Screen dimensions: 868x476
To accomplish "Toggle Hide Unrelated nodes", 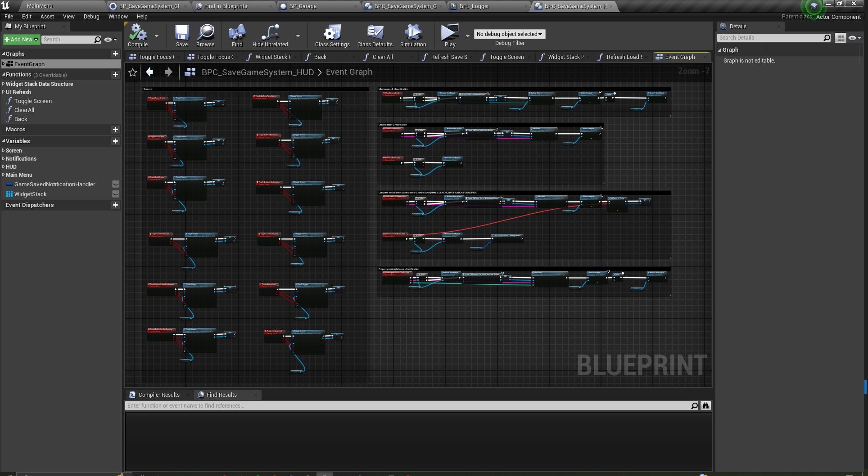I will (270, 36).
